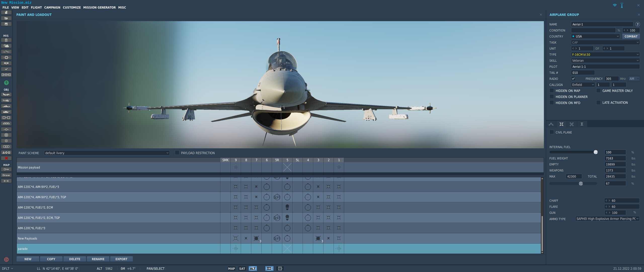
Task: Open the MISC menu
Action: [x=122, y=7]
